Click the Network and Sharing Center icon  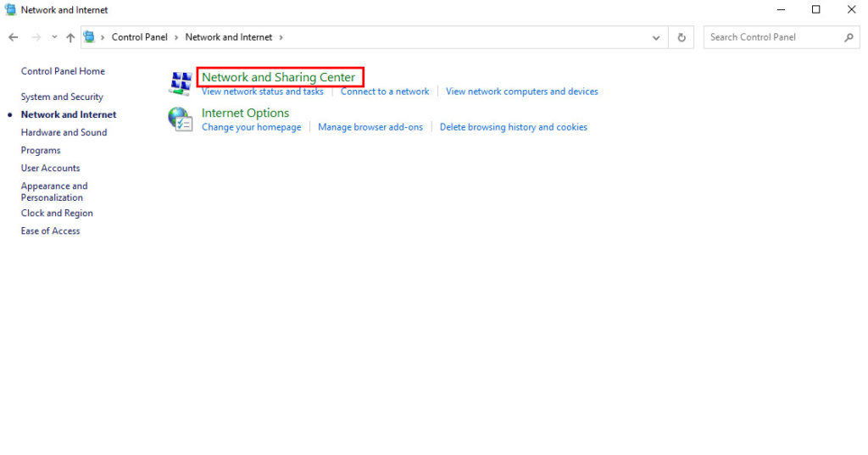(181, 84)
